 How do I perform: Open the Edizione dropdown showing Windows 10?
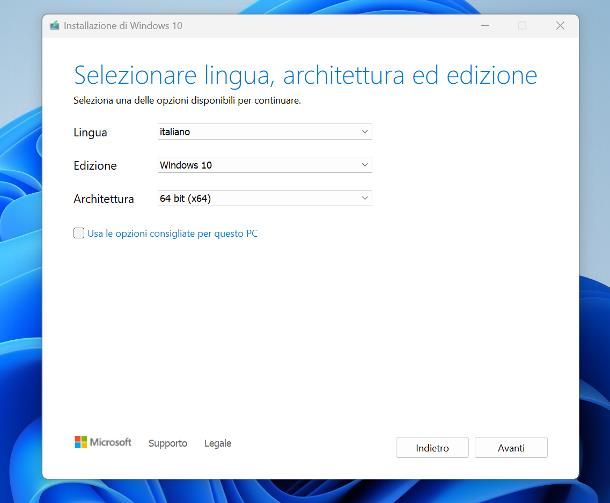click(265, 165)
